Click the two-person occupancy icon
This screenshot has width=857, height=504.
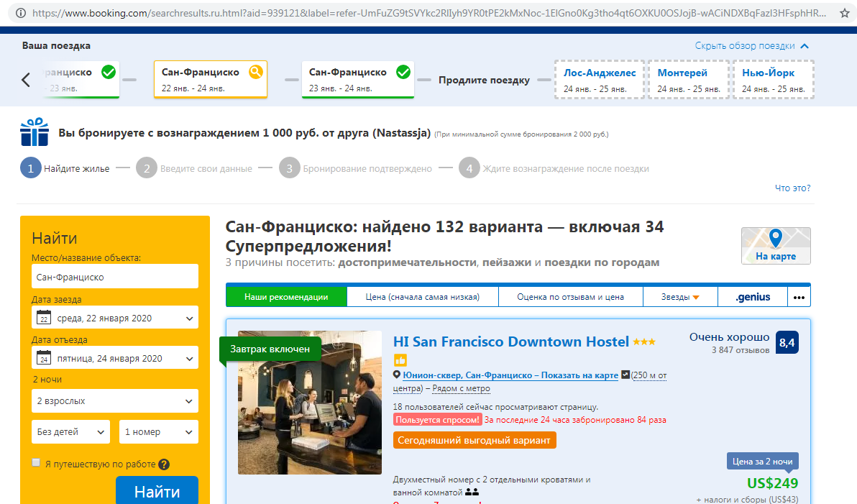[x=472, y=492]
